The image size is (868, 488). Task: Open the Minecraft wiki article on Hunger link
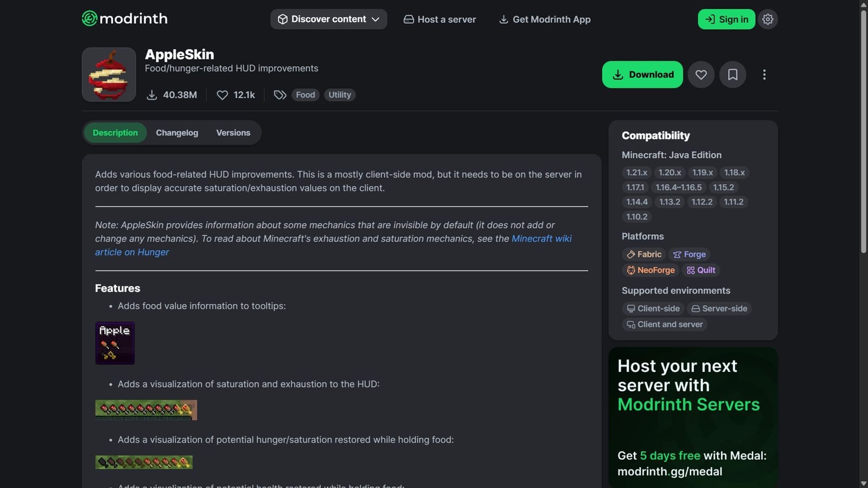[541, 239]
